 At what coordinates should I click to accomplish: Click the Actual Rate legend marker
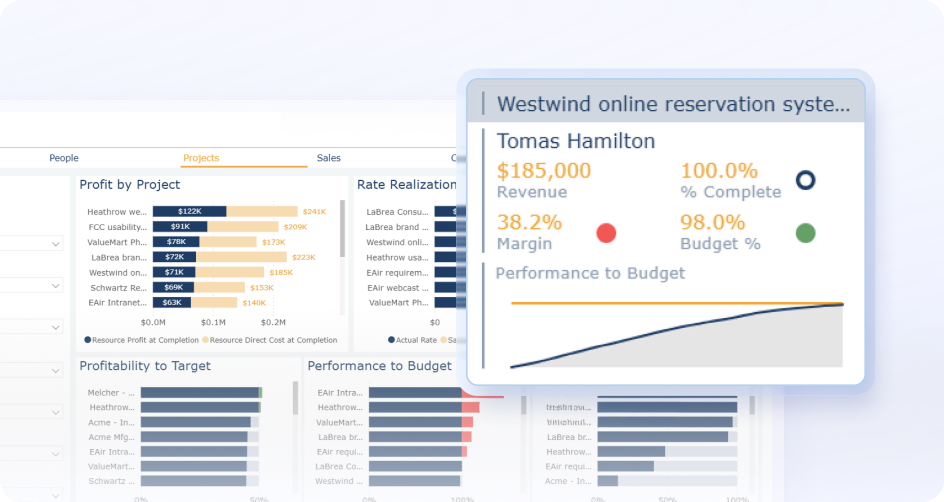coord(390,340)
